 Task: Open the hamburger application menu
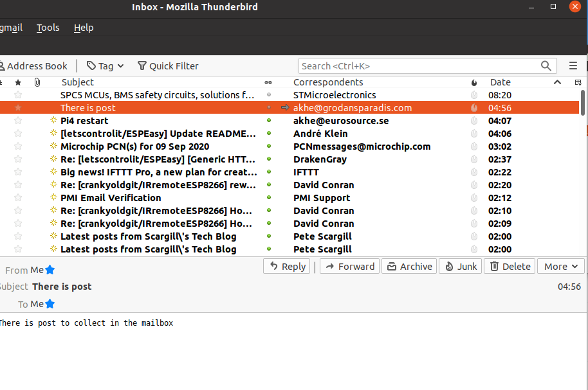click(x=573, y=66)
